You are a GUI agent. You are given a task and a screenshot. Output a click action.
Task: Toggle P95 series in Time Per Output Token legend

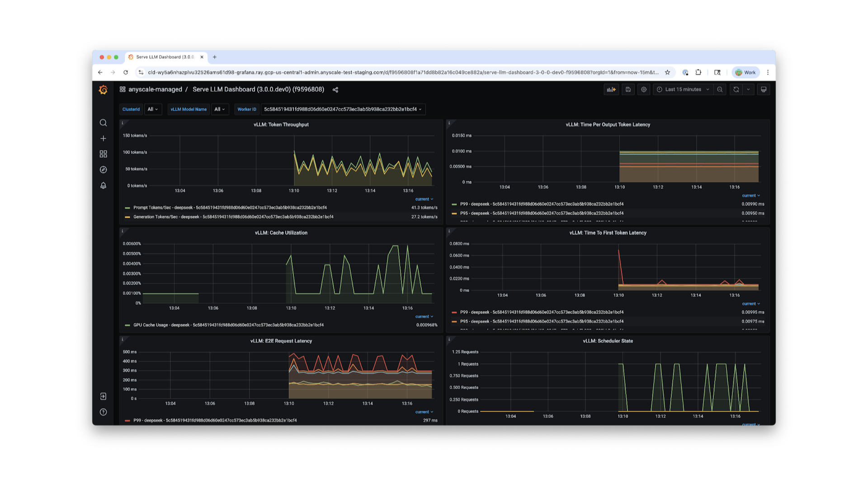click(x=542, y=213)
